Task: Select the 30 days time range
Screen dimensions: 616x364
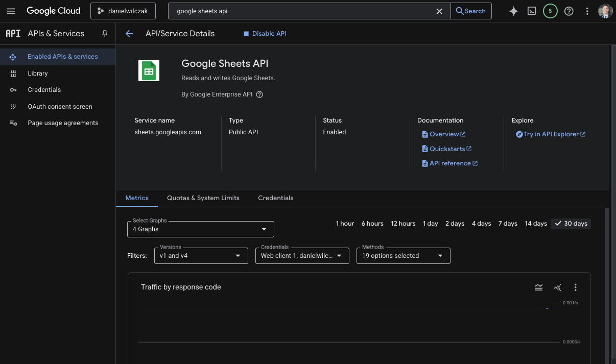Action: pyautogui.click(x=571, y=224)
